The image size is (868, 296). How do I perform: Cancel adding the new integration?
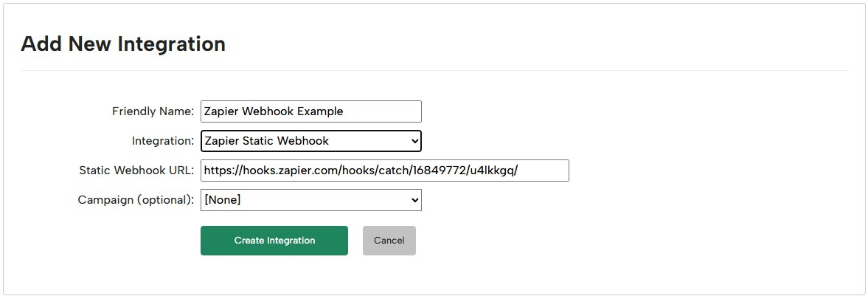(389, 241)
